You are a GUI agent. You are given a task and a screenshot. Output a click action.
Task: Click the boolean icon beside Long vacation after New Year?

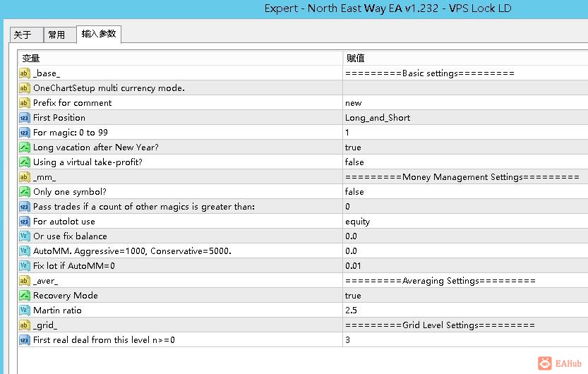pos(25,147)
